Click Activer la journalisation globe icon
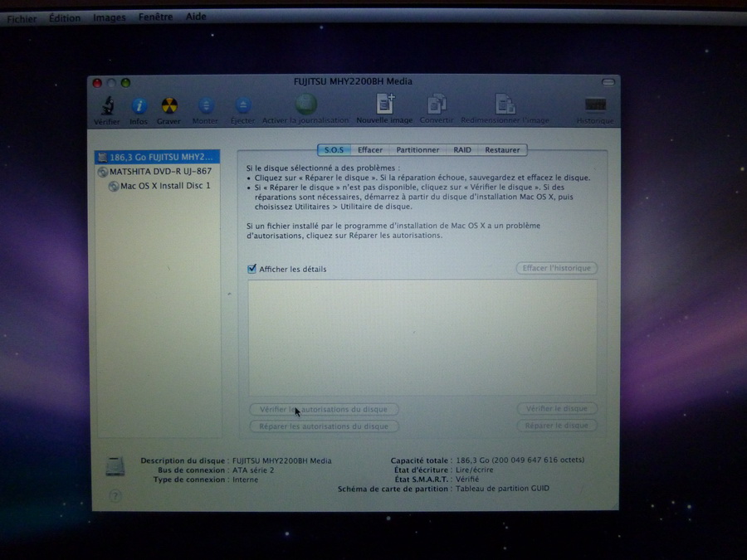This screenshot has height=560, width=747. pos(305,105)
